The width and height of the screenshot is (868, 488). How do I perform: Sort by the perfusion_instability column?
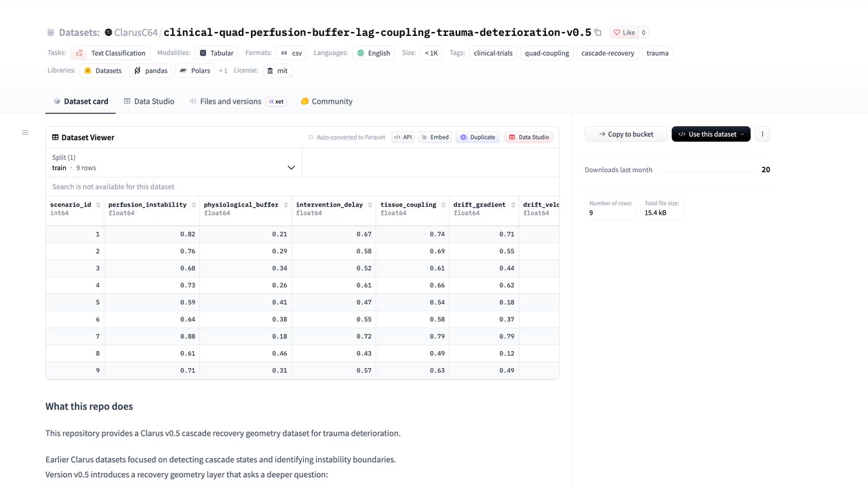pyautogui.click(x=194, y=205)
